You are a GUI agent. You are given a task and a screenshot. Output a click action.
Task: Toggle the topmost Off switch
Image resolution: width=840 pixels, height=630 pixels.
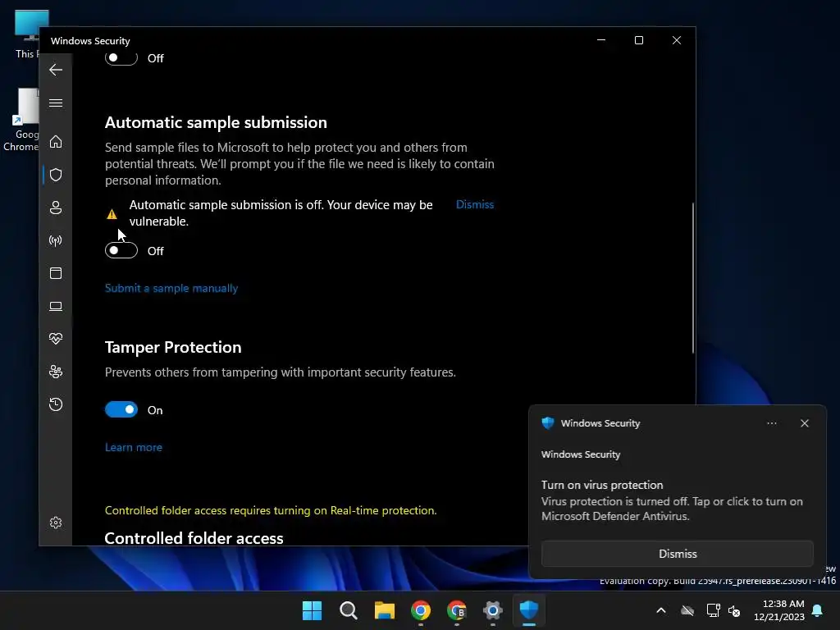point(121,57)
